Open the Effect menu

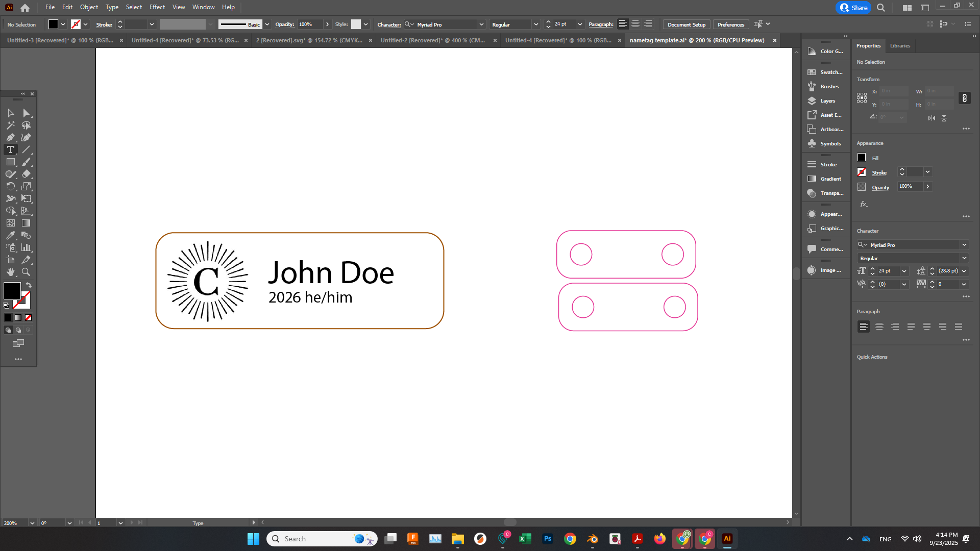157,7
